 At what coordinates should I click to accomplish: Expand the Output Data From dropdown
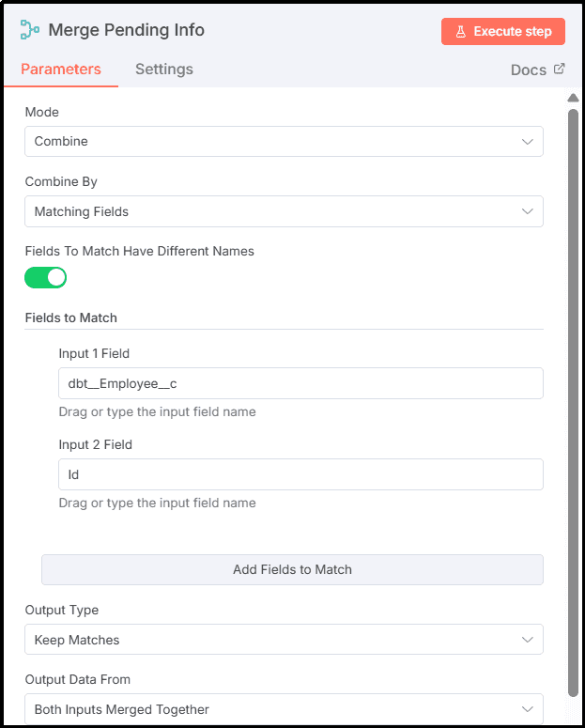pyautogui.click(x=284, y=709)
